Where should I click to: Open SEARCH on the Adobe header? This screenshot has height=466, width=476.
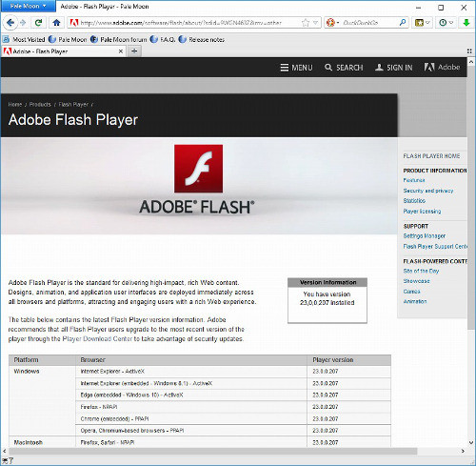[x=344, y=68]
